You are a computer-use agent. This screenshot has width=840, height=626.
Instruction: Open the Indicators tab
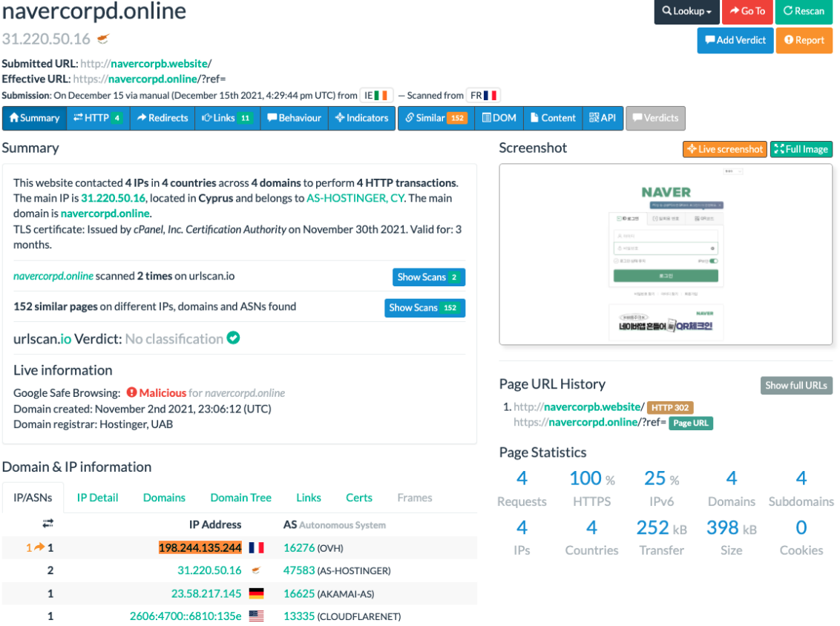(361, 118)
